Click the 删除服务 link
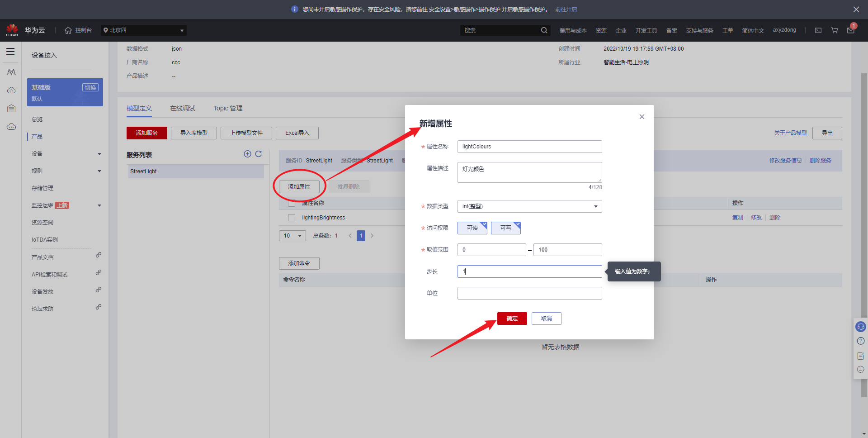This screenshot has width=868, height=438. 821,161
